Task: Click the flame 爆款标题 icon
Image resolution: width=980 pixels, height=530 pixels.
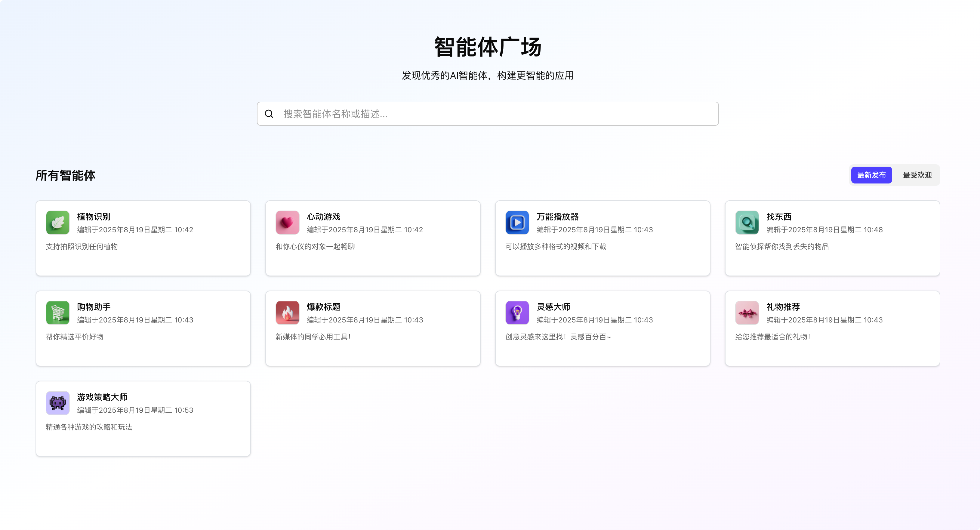Action: 287,313
